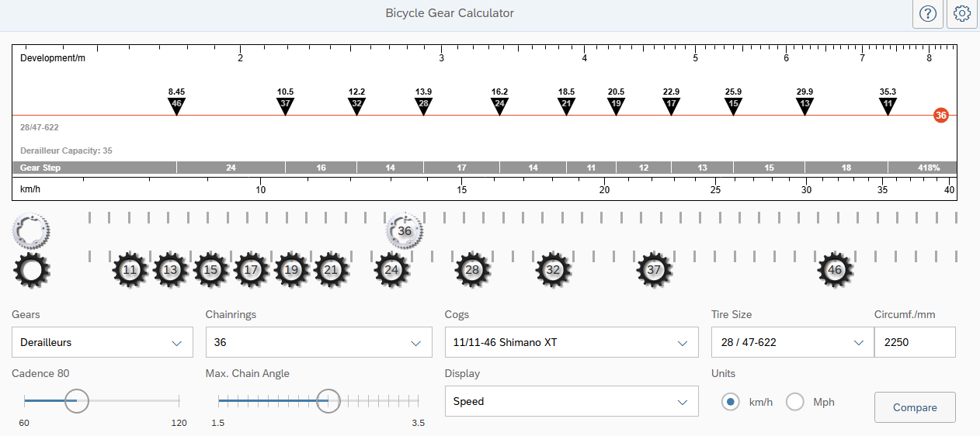Select the 28-tooth cog sprocket

coord(472,270)
